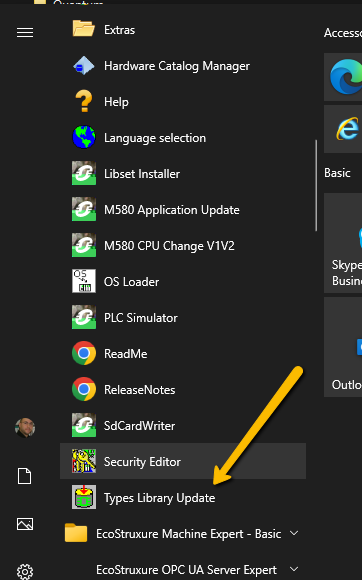Launch Hardware Catalog Manager icon
This screenshot has width=362, height=580.
coord(84,66)
